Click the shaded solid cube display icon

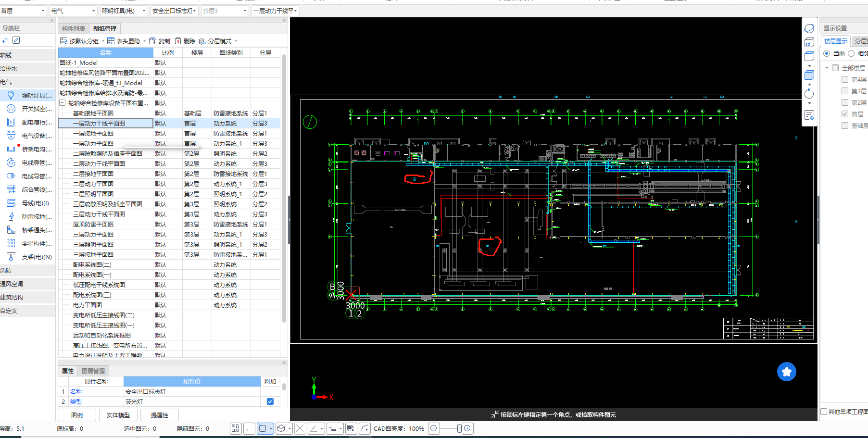pyautogui.click(x=809, y=75)
